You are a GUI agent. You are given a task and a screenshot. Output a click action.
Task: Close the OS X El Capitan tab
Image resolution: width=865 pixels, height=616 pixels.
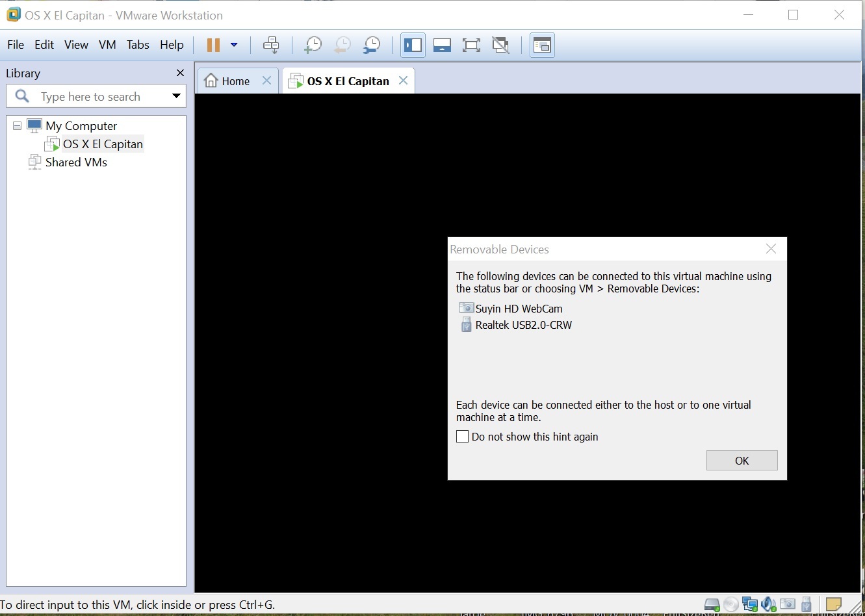coord(403,81)
